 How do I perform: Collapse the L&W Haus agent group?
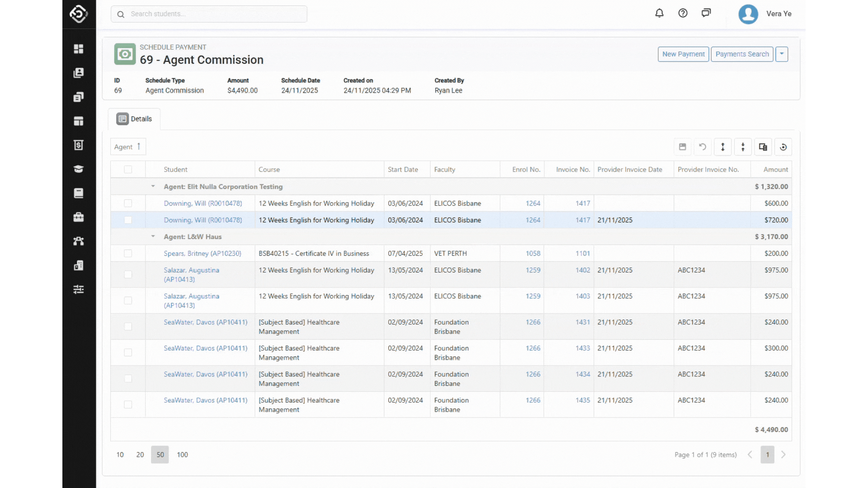click(x=153, y=237)
